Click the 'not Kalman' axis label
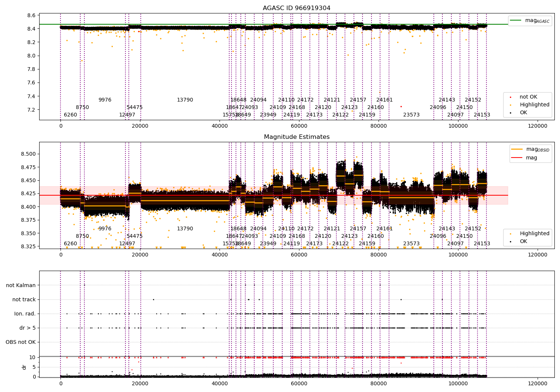Image resolution: width=560 pixels, height=392 pixels. (21, 285)
